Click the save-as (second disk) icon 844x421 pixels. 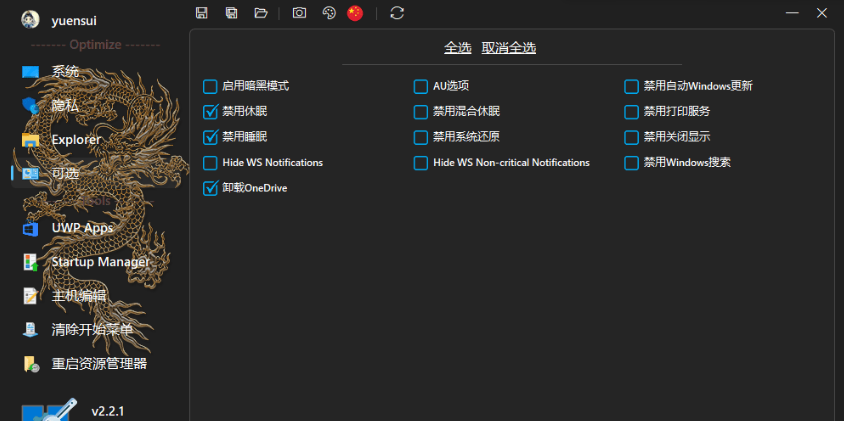click(x=231, y=13)
